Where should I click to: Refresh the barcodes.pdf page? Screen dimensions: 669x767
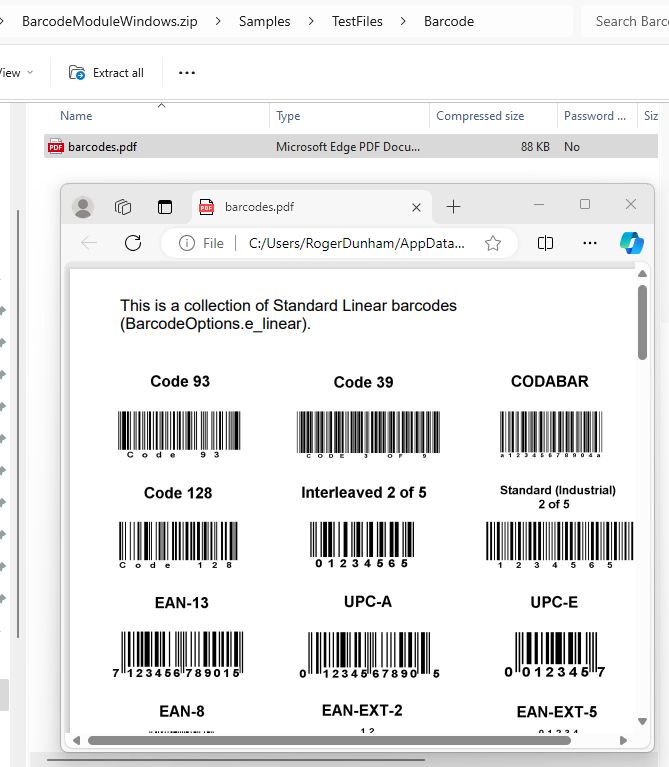pos(133,243)
